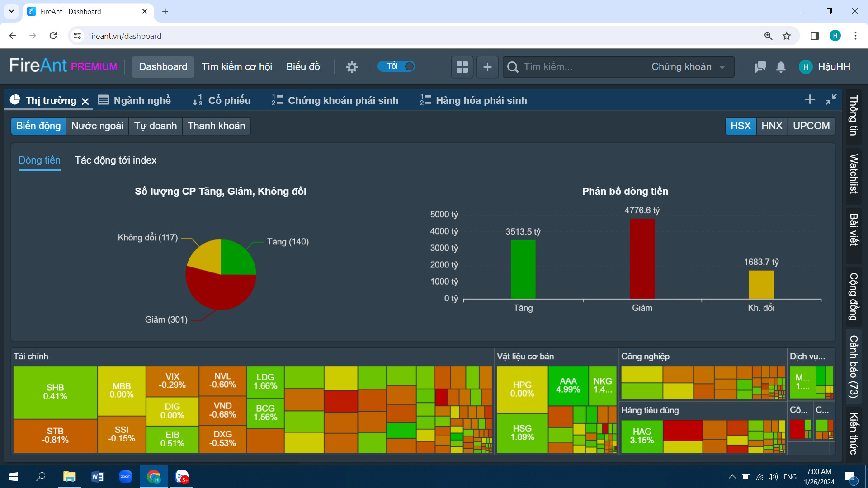Screen dimensions: 868x488
Task: Open the Tác động tới index tab
Action: [115, 160]
